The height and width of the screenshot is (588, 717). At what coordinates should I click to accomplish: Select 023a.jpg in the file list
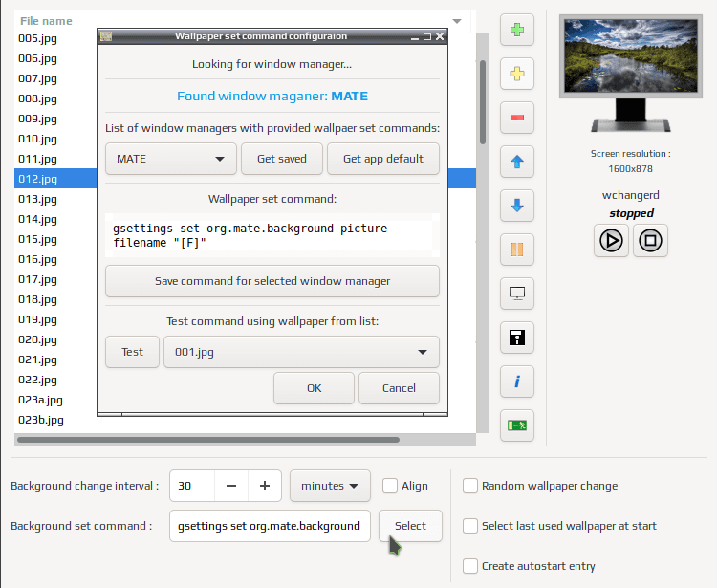click(x=41, y=400)
